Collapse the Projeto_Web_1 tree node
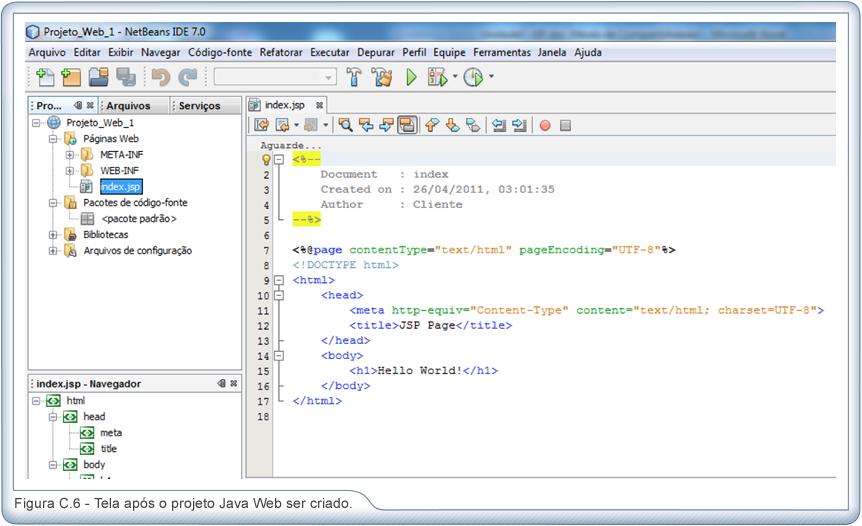Screen dimensions: 862x526 tap(36, 123)
